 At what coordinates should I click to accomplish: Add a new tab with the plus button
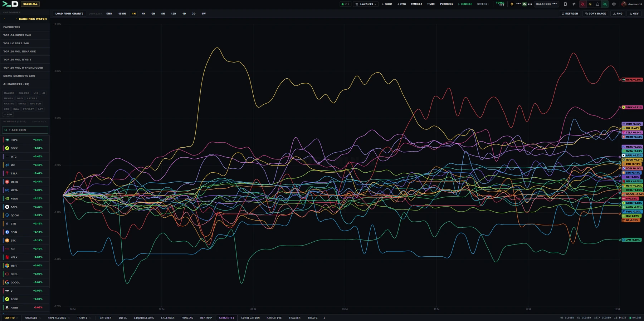click(324, 318)
